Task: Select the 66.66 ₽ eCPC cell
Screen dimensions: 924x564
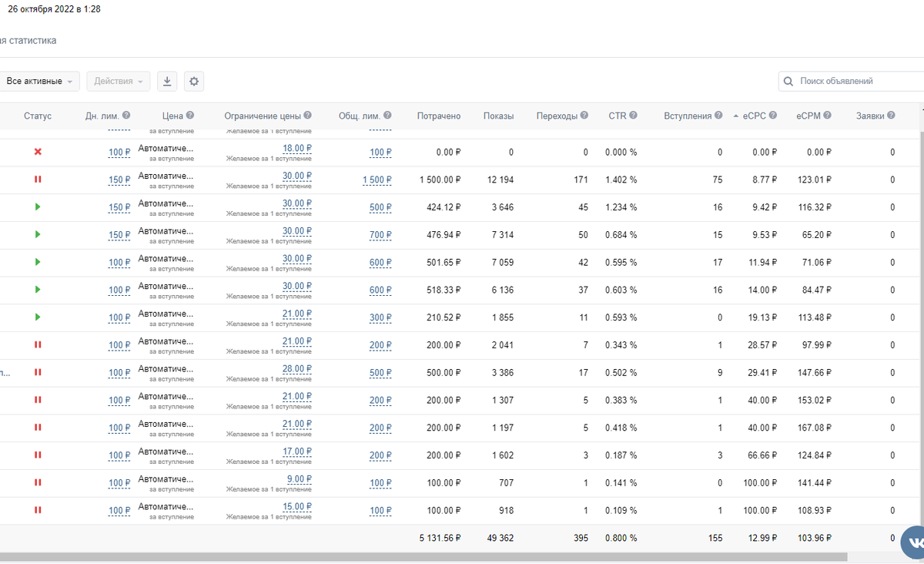Action: click(x=761, y=455)
